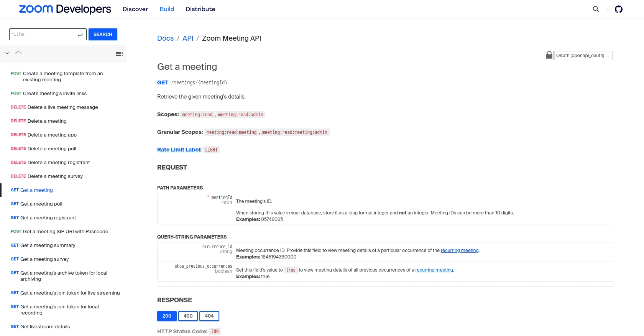This screenshot has width=644, height=336.
Task: Open the Distribute menu
Action: tap(200, 9)
